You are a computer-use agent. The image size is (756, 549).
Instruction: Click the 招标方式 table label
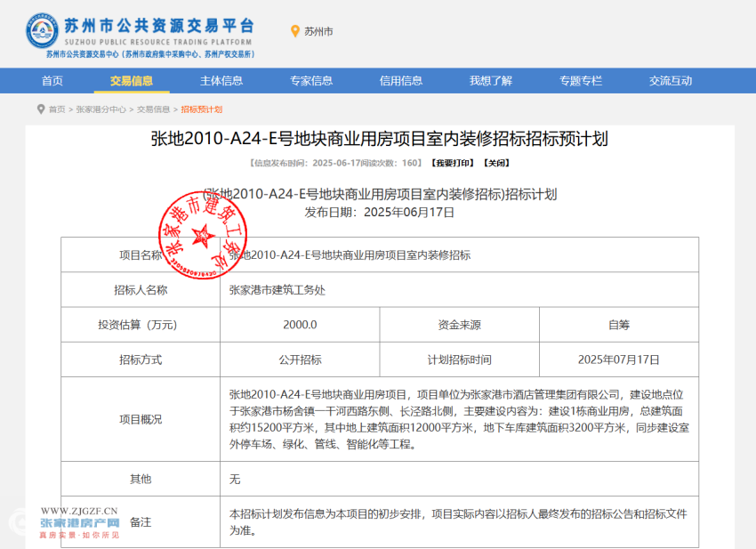[x=141, y=359]
